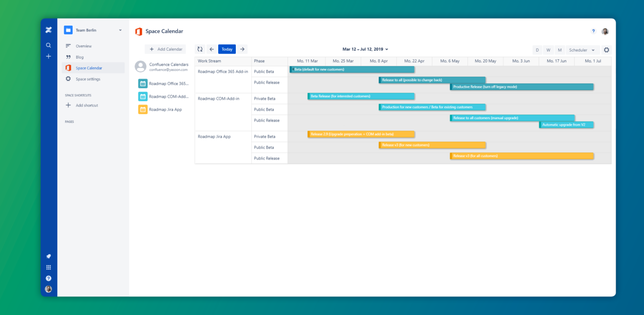This screenshot has width=644, height=315.
Task: Click the plus icon in the blue sidebar
Action: pyautogui.click(x=48, y=56)
